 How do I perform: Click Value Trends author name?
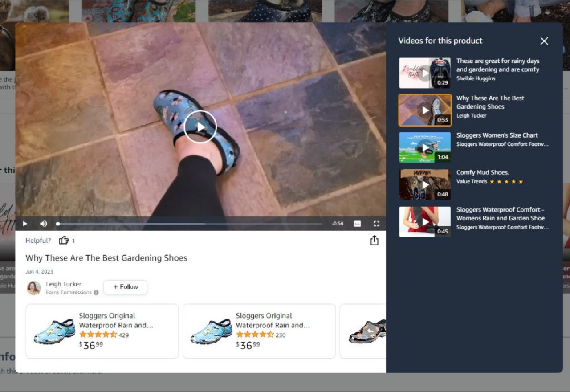click(x=472, y=181)
